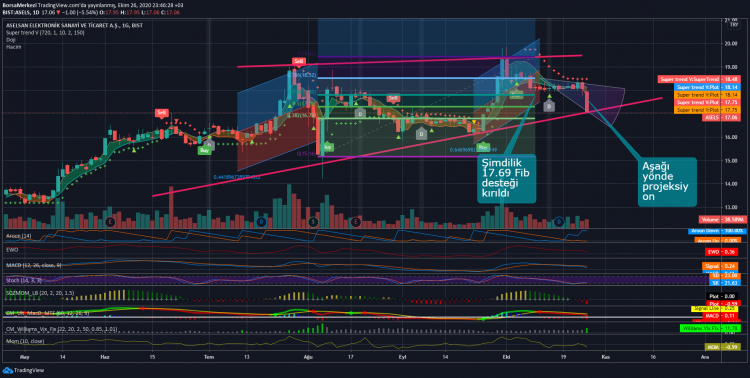Image resolution: width=750 pixels, height=378 pixels.
Task: Click the Sell signal near the 19.00 level
Action: 299,61
